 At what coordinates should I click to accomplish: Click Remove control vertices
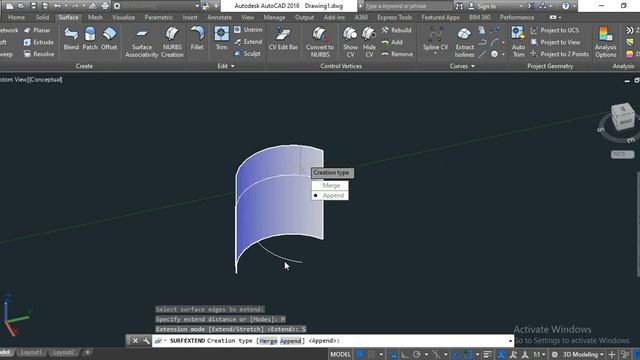(x=397, y=54)
